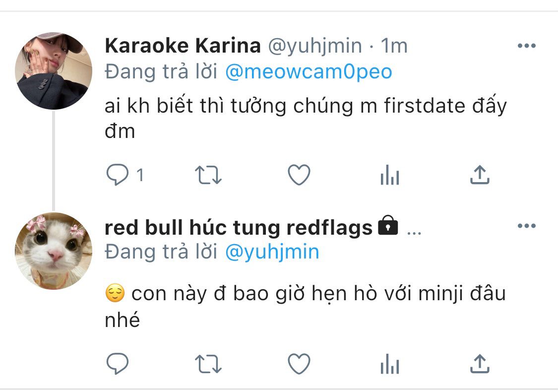Open the @meowcam0peo mention link

(309, 71)
